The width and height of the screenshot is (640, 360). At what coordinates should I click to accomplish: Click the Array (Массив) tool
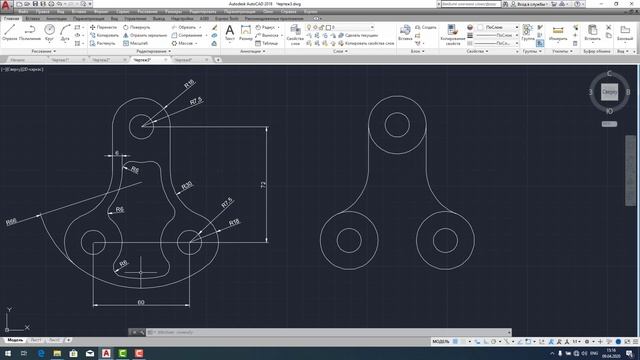click(182, 43)
